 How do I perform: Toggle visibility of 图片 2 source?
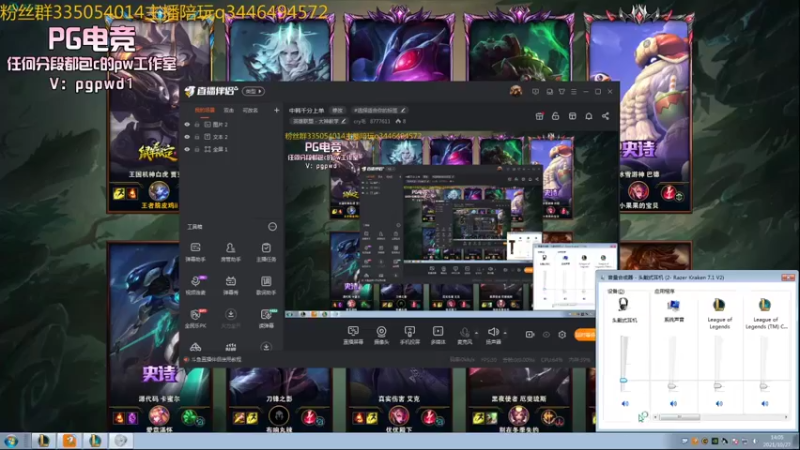pyautogui.click(x=187, y=124)
